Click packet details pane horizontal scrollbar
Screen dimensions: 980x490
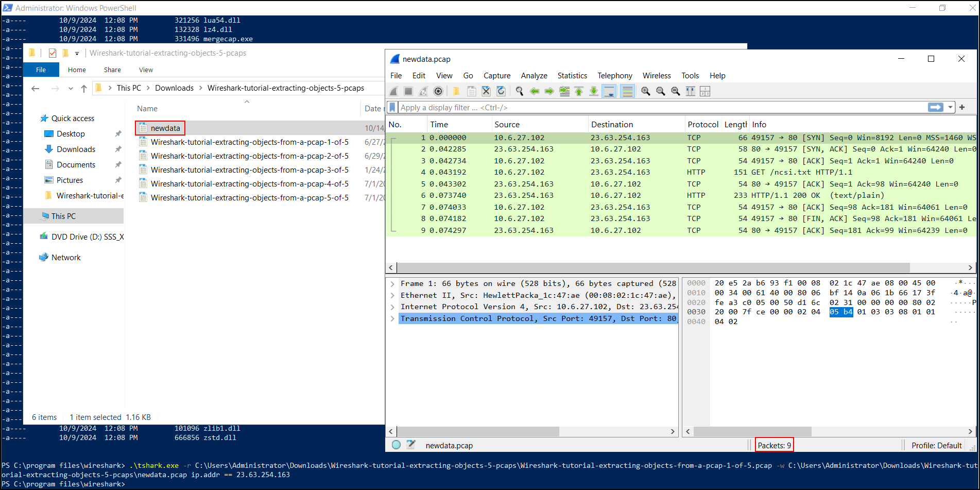pyautogui.click(x=477, y=431)
